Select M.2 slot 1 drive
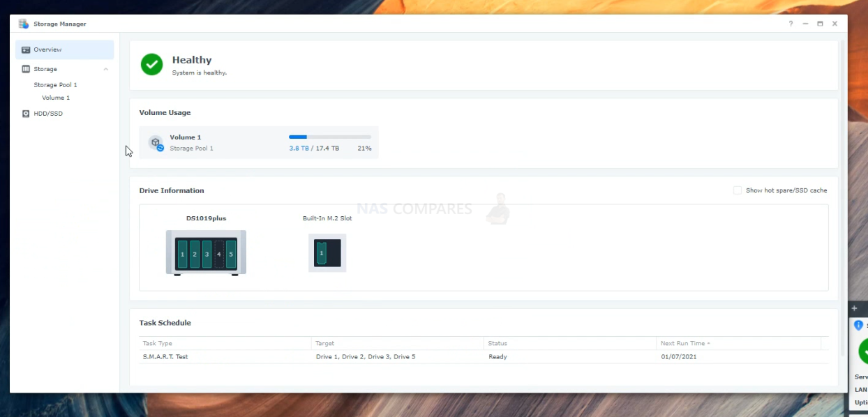868x417 pixels. coord(322,253)
